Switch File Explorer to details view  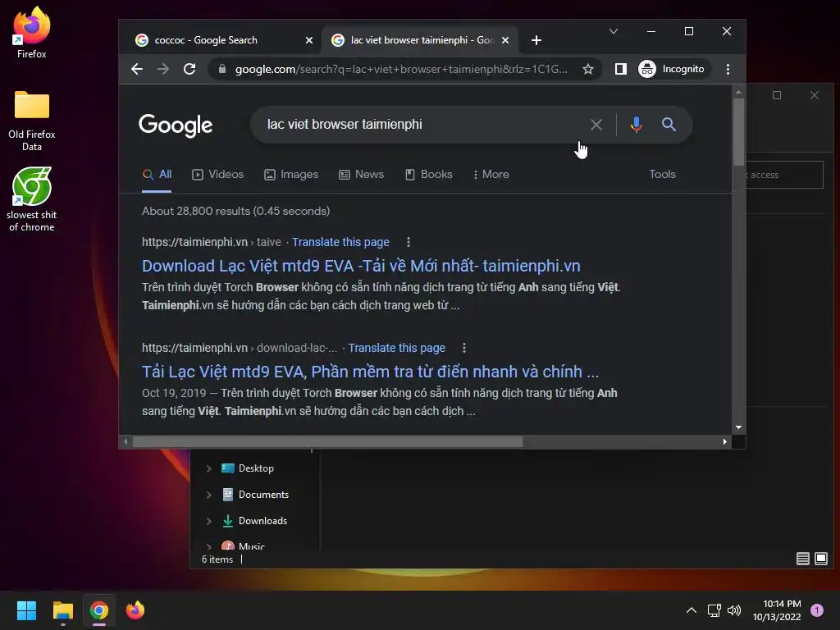(x=802, y=559)
